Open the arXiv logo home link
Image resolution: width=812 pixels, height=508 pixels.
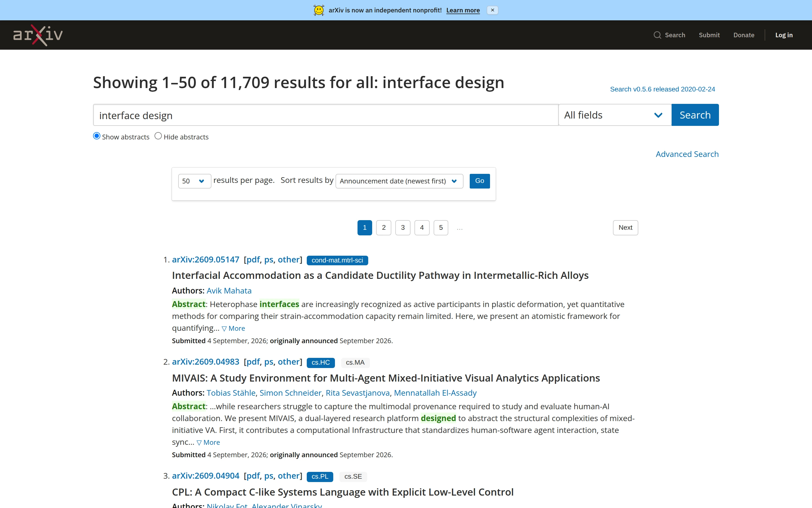click(x=38, y=35)
